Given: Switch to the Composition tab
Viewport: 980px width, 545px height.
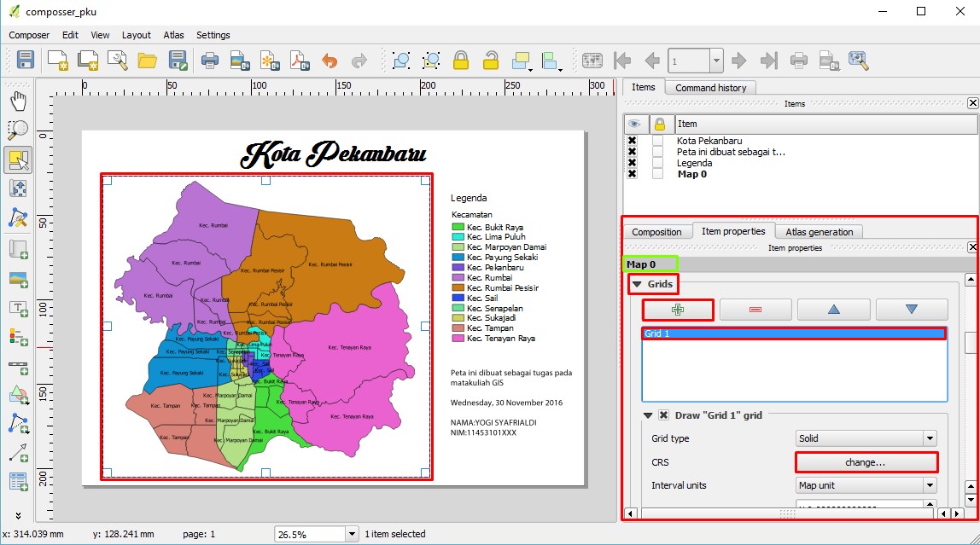Looking at the screenshot, I should [656, 232].
